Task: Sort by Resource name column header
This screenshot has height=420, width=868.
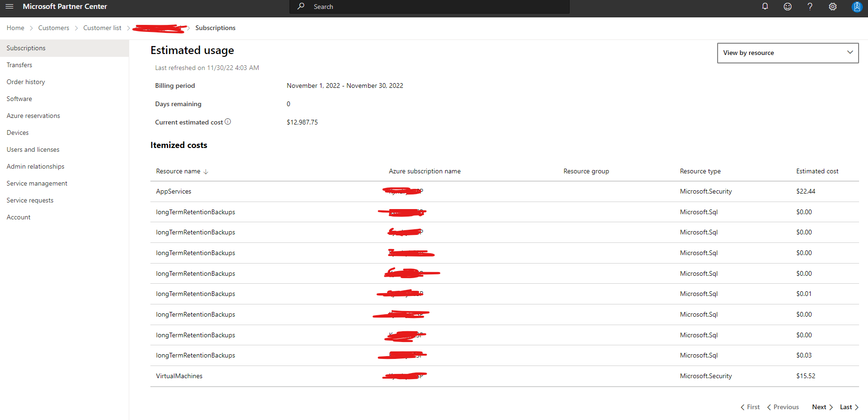Action: tap(178, 171)
